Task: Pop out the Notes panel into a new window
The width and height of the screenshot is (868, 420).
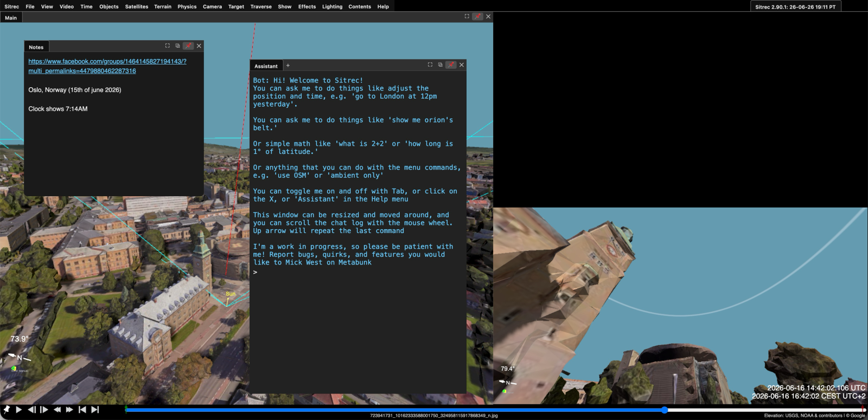Action: click(x=177, y=46)
